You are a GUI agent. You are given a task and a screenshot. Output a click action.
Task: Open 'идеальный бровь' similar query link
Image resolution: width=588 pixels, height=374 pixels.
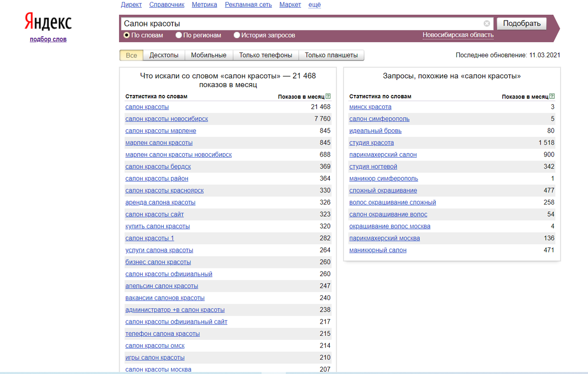pos(375,131)
